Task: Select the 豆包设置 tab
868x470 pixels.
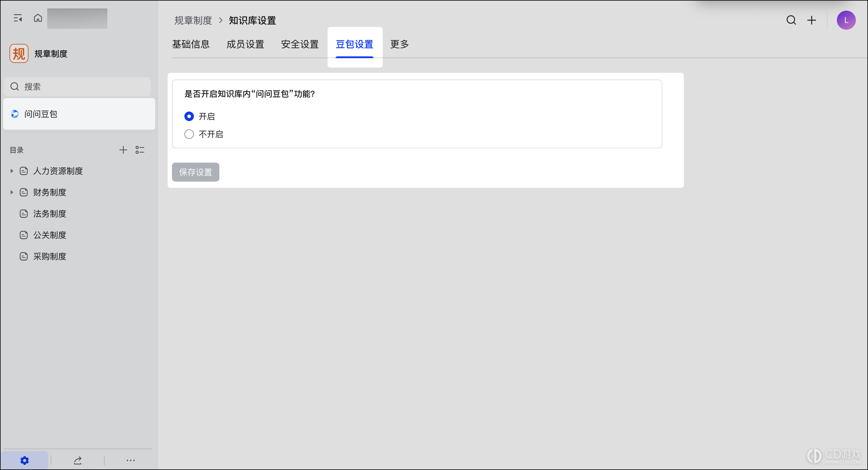Action: (355, 44)
